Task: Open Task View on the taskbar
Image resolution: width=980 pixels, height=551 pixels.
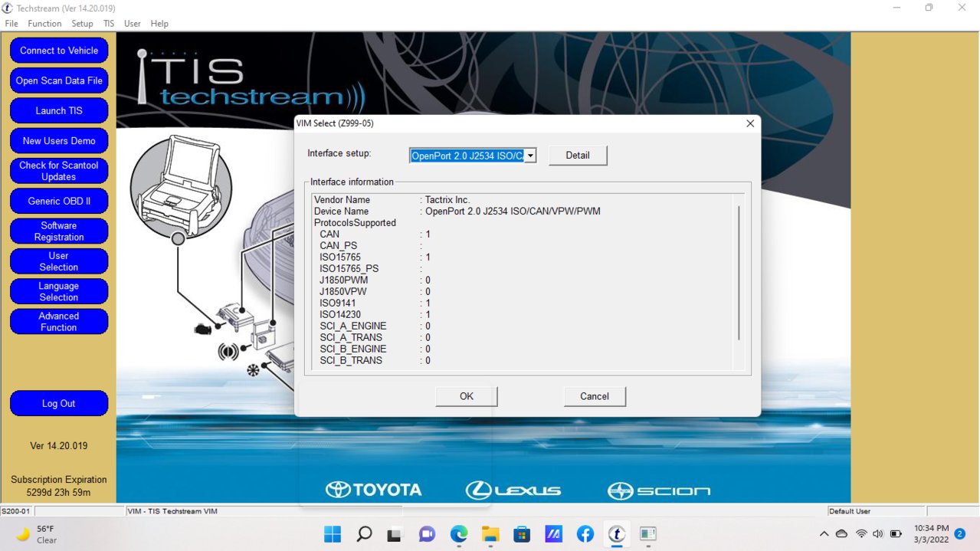Action: click(395, 533)
